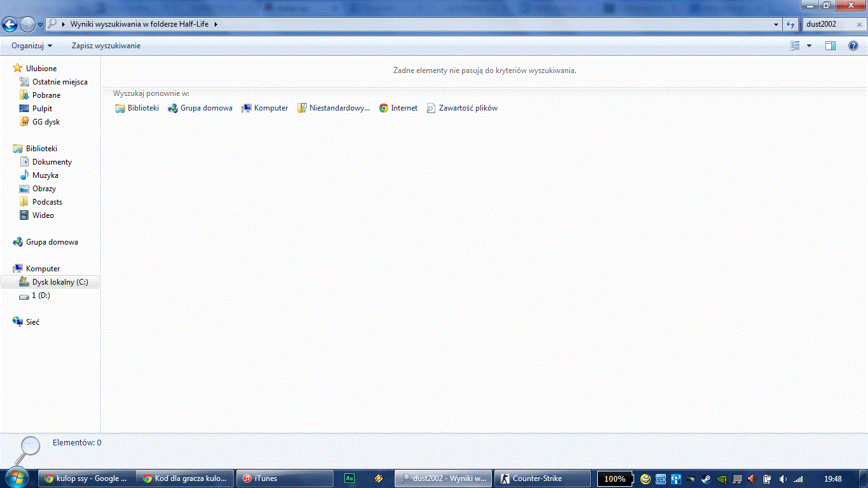Open the help question mark icon

853,46
